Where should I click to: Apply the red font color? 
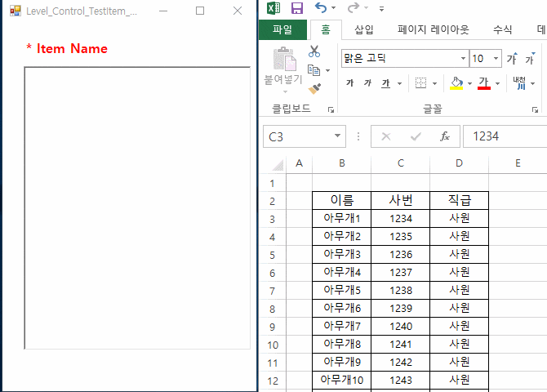(x=484, y=83)
